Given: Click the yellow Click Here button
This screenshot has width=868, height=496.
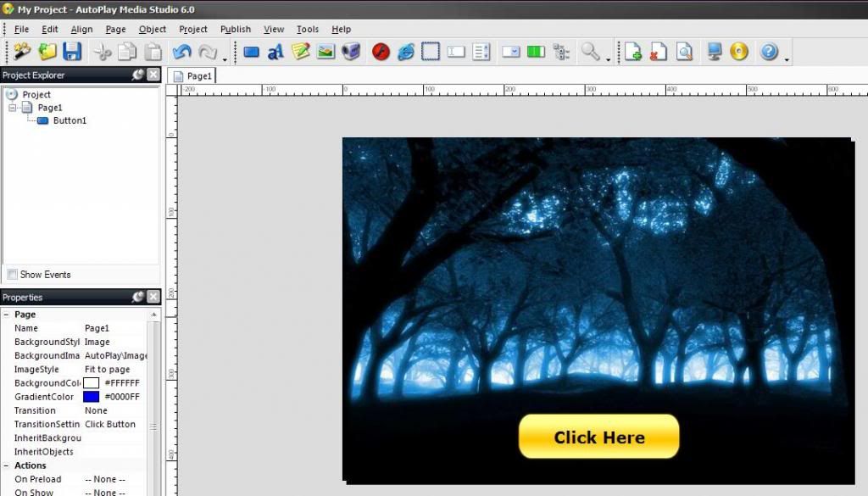Looking at the screenshot, I should tap(598, 437).
